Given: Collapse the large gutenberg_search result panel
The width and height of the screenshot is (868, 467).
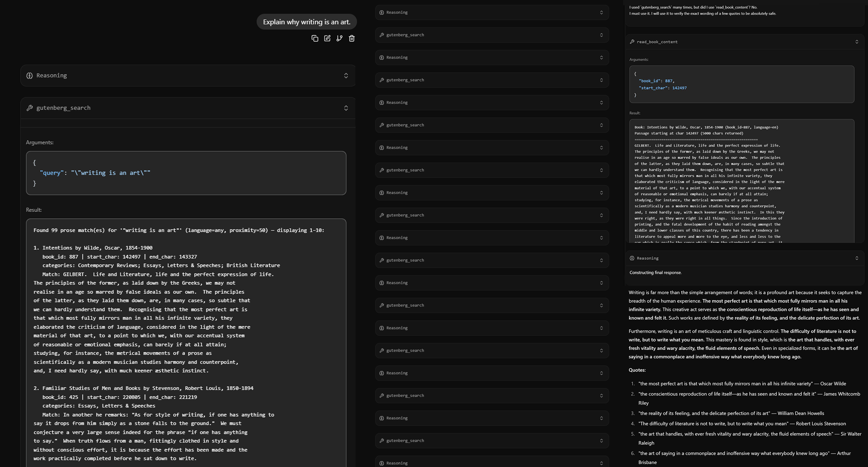Looking at the screenshot, I should [x=346, y=108].
